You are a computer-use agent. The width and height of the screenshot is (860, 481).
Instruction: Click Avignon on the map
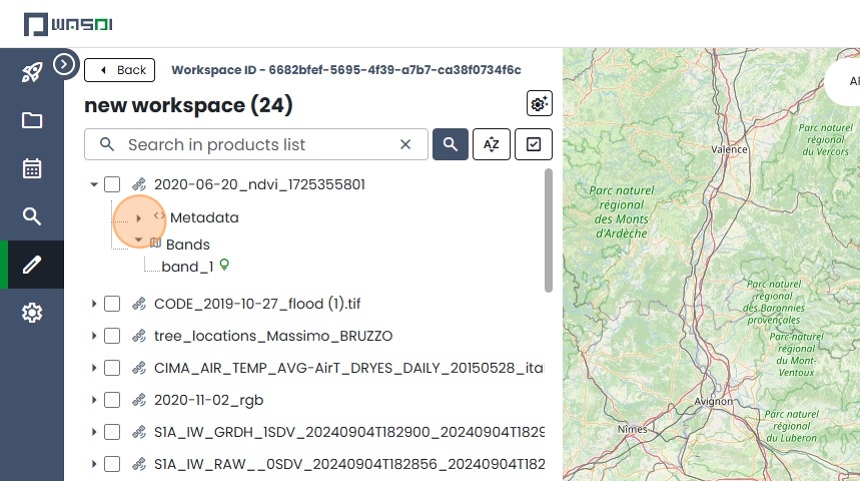click(x=713, y=401)
